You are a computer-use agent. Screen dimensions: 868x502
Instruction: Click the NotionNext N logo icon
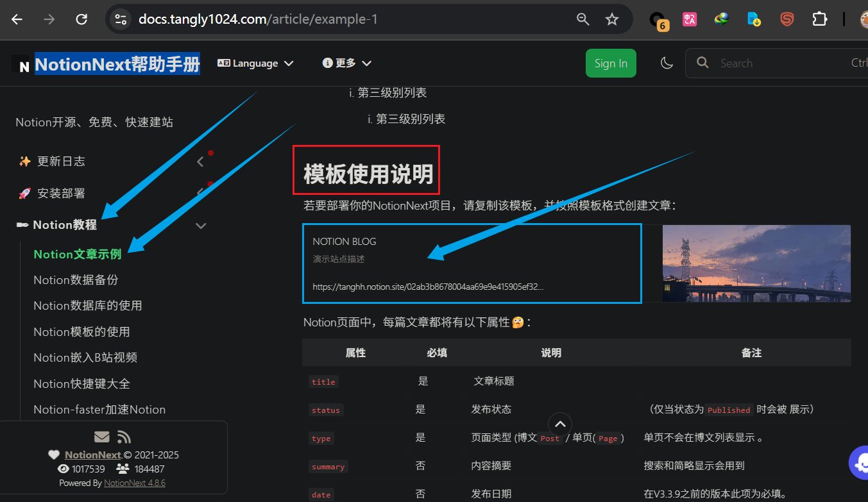click(x=24, y=66)
